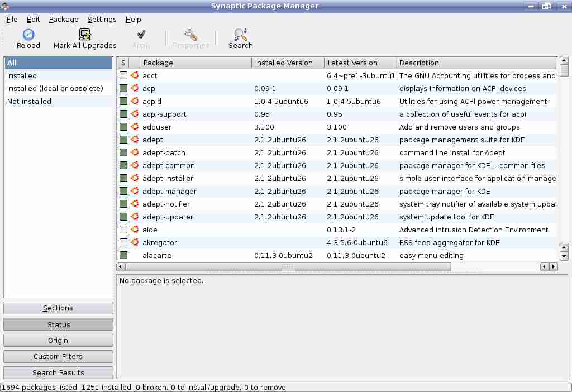Click description 'easy menu editing'

coord(431,255)
